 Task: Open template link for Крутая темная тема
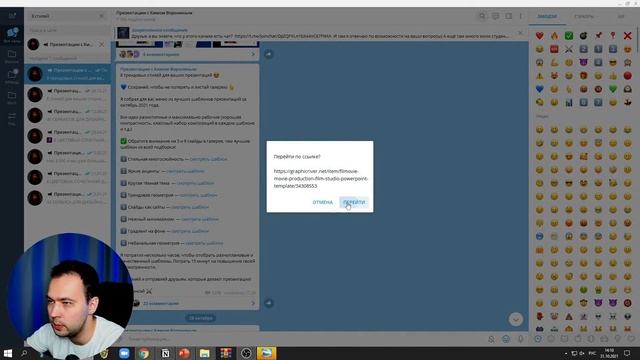(195, 183)
